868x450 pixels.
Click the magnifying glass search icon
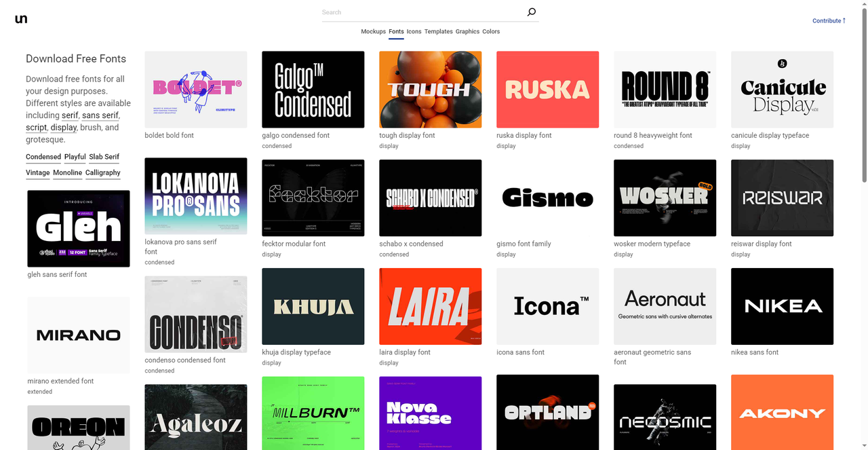pos(531,12)
